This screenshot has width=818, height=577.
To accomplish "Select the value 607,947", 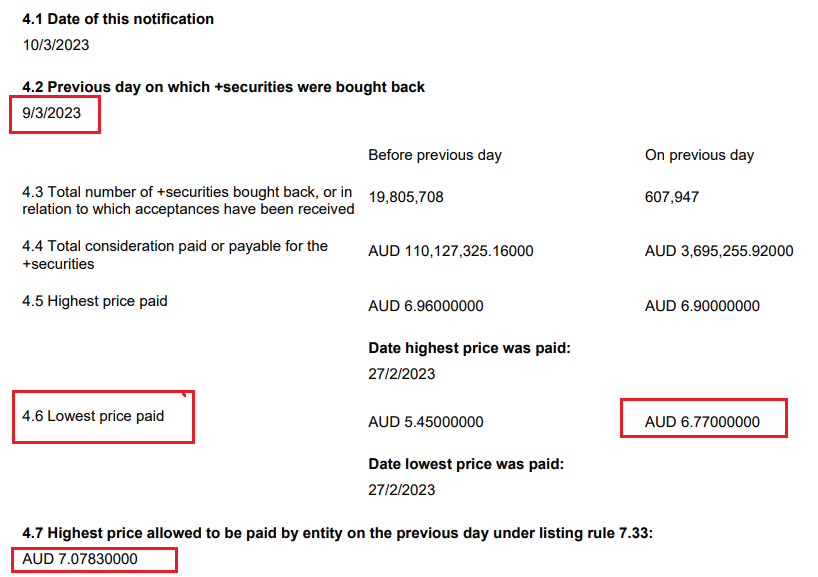I will pos(671,197).
